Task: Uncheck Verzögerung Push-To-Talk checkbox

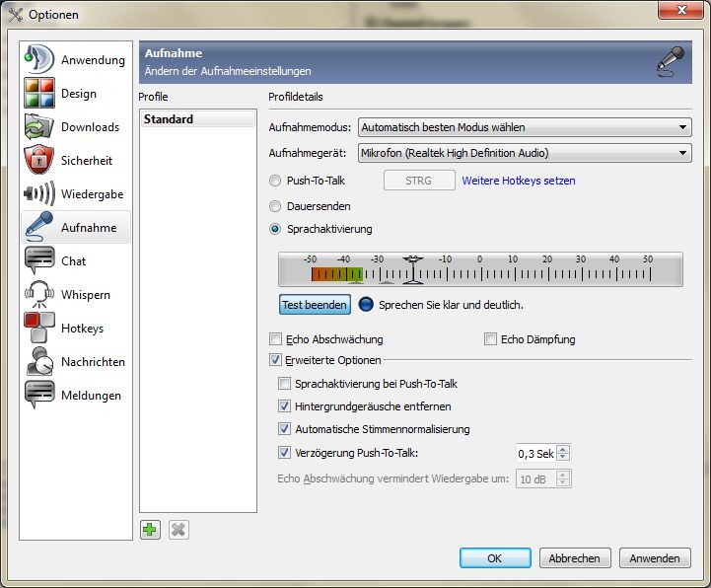Action: coord(284,452)
